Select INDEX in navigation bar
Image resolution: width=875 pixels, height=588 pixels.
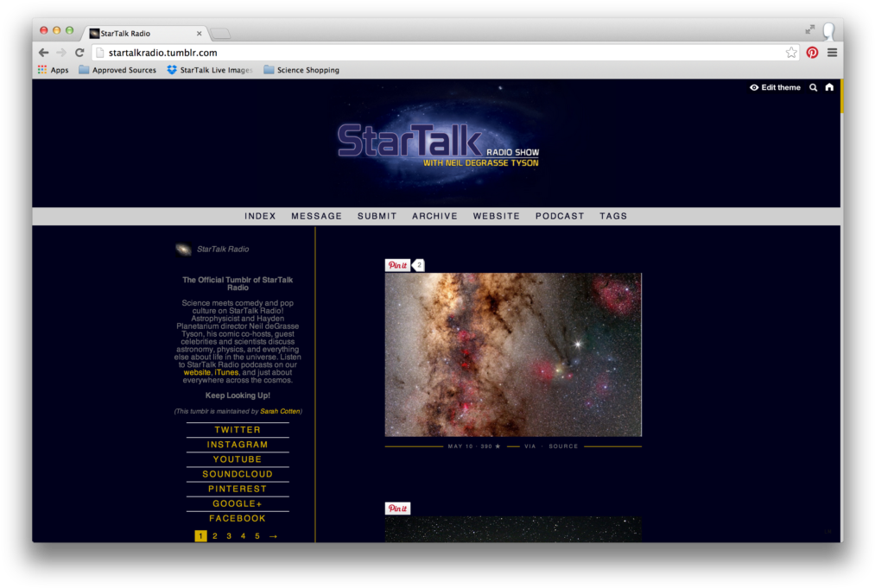coord(260,216)
